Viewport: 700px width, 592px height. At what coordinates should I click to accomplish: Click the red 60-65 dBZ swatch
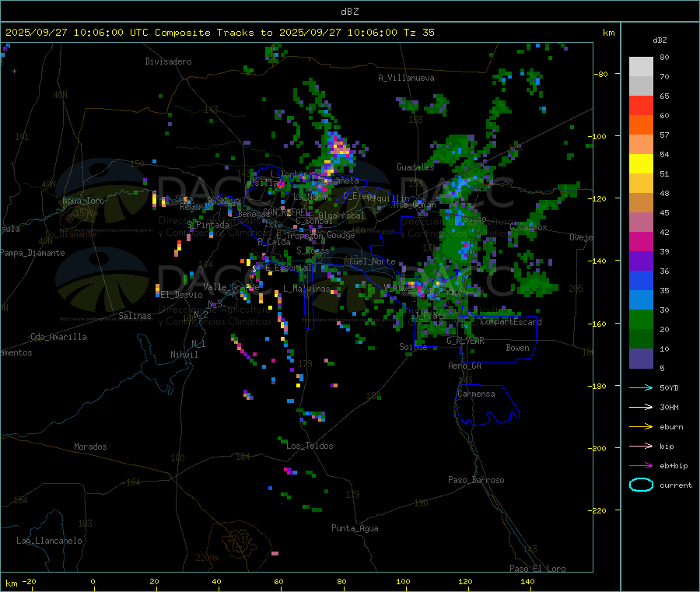pyautogui.click(x=641, y=105)
